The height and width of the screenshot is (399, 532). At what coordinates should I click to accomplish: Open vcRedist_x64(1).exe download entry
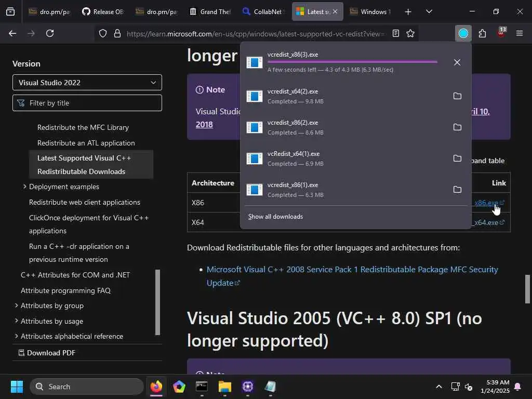pos(345,158)
